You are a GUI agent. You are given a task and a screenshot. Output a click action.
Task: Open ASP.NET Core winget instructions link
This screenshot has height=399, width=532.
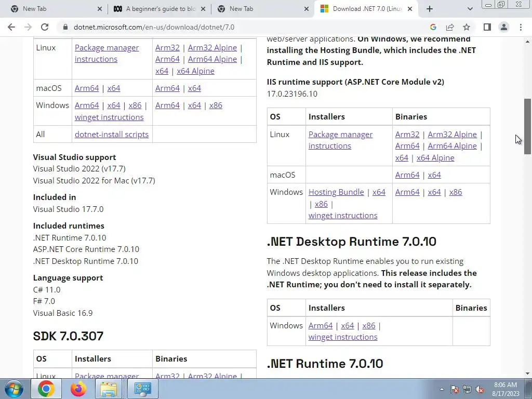tap(343, 216)
